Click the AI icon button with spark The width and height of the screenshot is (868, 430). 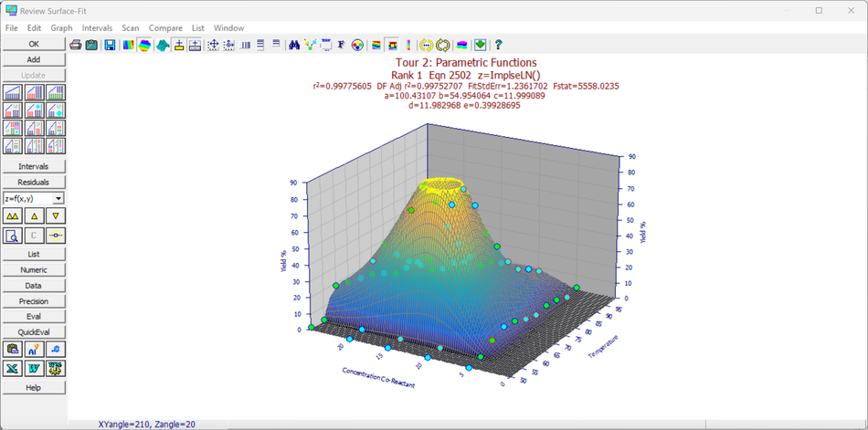35,349
